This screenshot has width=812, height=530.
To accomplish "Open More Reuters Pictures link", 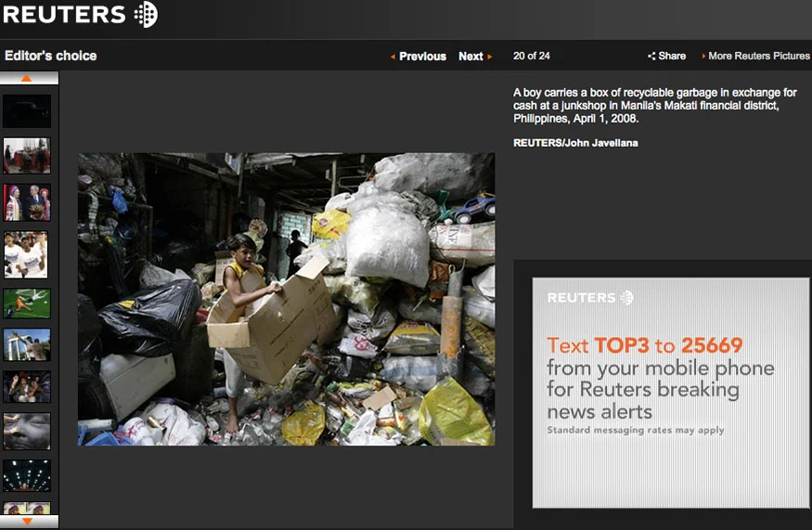I will coord(759,56).
